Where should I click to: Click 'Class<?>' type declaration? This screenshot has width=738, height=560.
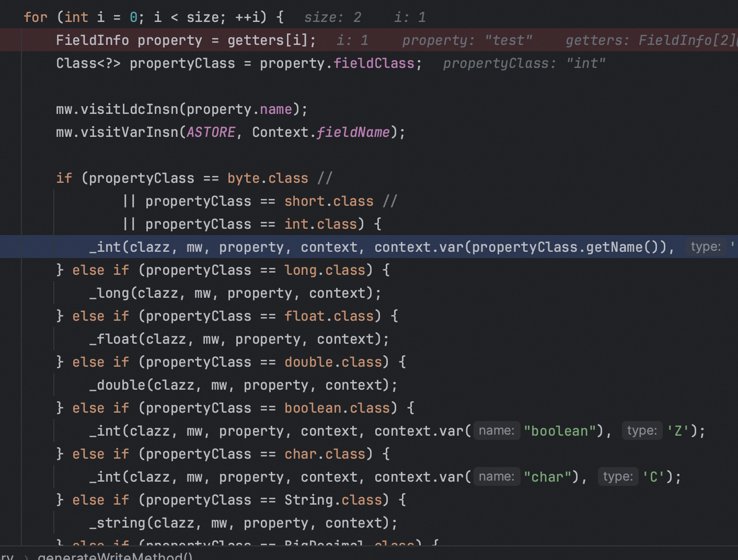(x=88, y=63)
